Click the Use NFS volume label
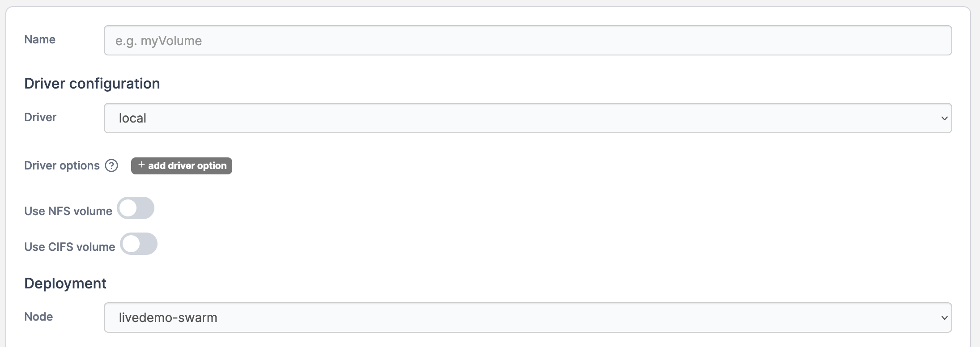 tap(68, 212)
